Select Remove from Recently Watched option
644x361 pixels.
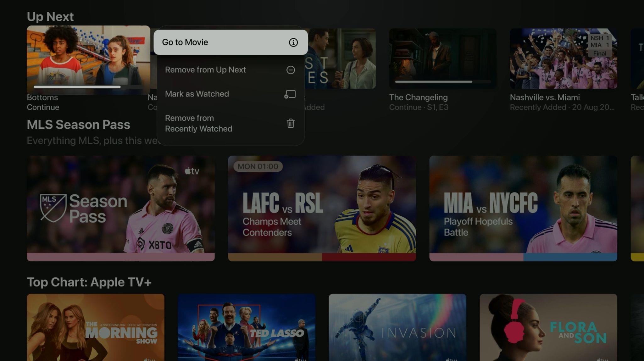tap(230, 123)
